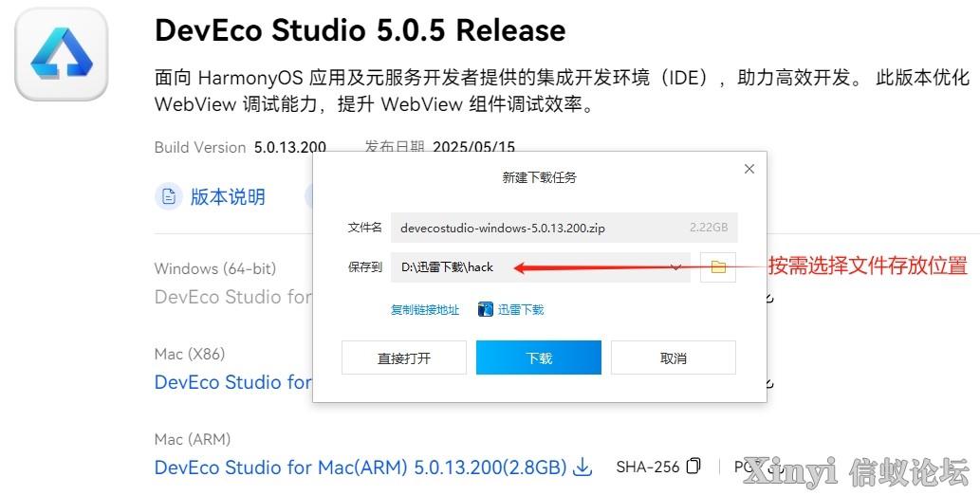Click the 复制链接地址 link
This screenshot has width=980, height=495.
425,309
